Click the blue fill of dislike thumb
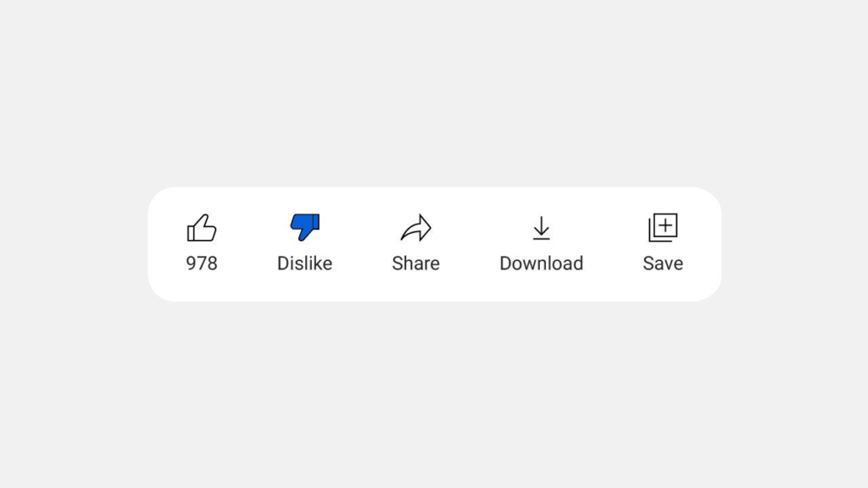 pyautogui.click(x=303, y=224)
